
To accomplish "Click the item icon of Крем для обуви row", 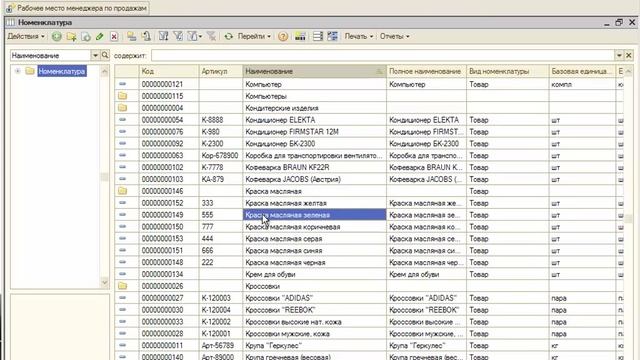I will pyautogui.click(x=122, y=274).
